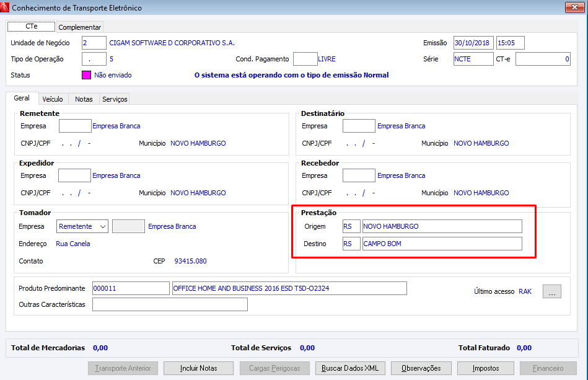Click the Rua Canela address text
This screenshot has width=588, height=380.
(x=72, y=244)
